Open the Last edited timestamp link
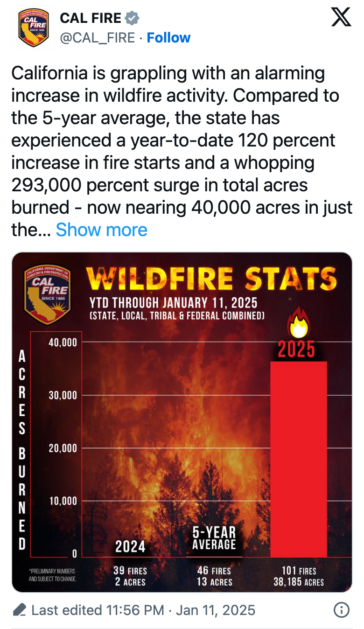 tap(143, 610)
